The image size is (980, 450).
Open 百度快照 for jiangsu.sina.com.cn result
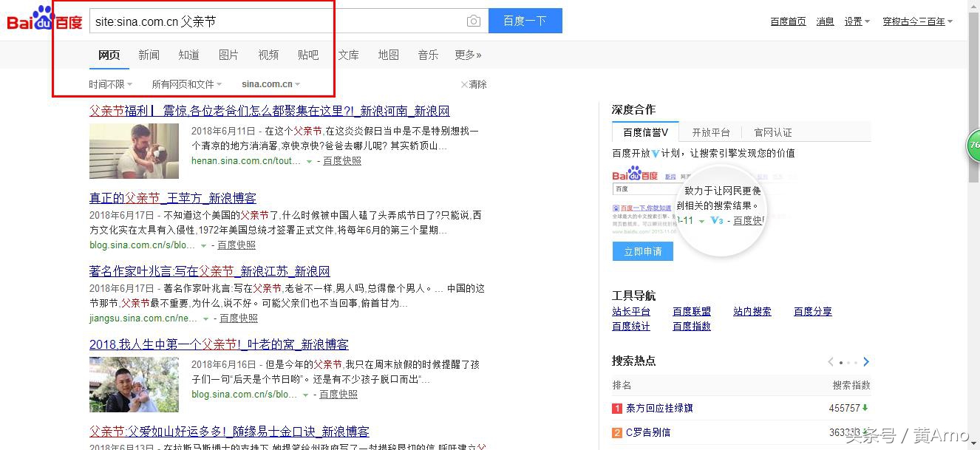[239, 318]
